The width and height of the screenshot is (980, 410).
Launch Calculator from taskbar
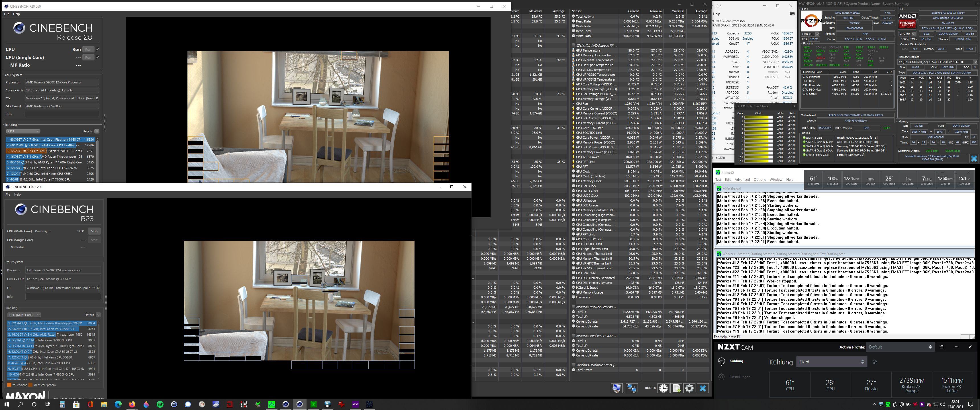[x=62, y=404]
